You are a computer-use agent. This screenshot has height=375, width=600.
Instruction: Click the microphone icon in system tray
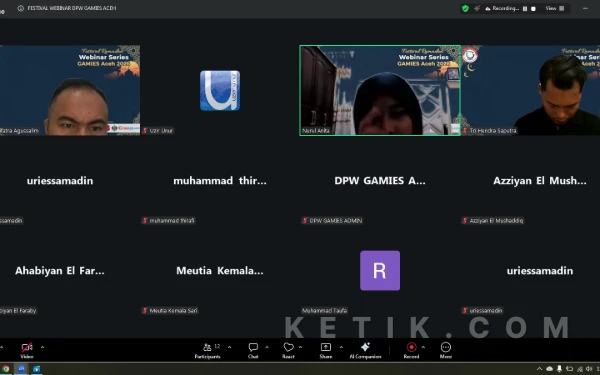click(559, 369)
